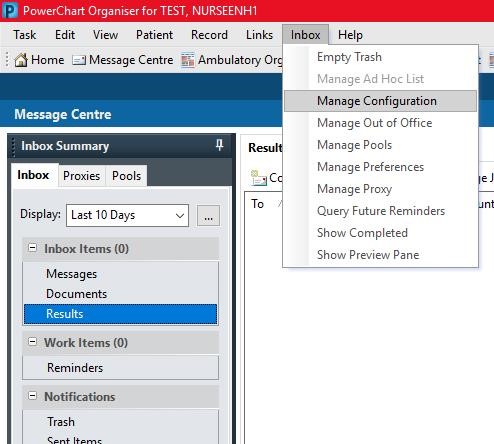Switch to the Pools tab

pos(127,176)
